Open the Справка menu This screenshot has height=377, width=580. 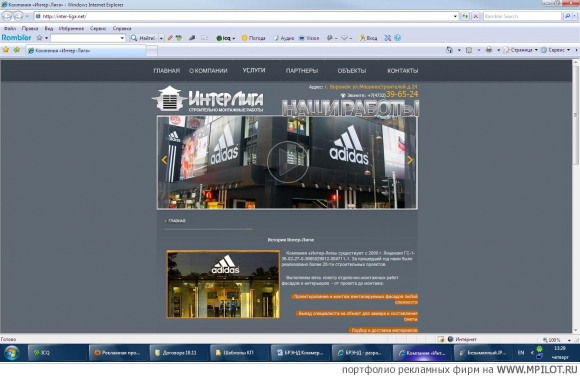122,28
